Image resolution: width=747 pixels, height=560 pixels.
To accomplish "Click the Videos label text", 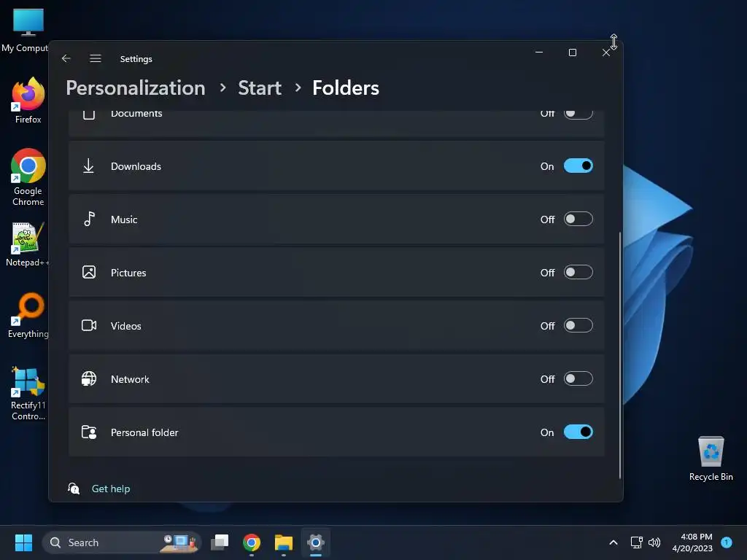I will pyautogui.click(x=125, y=326).
